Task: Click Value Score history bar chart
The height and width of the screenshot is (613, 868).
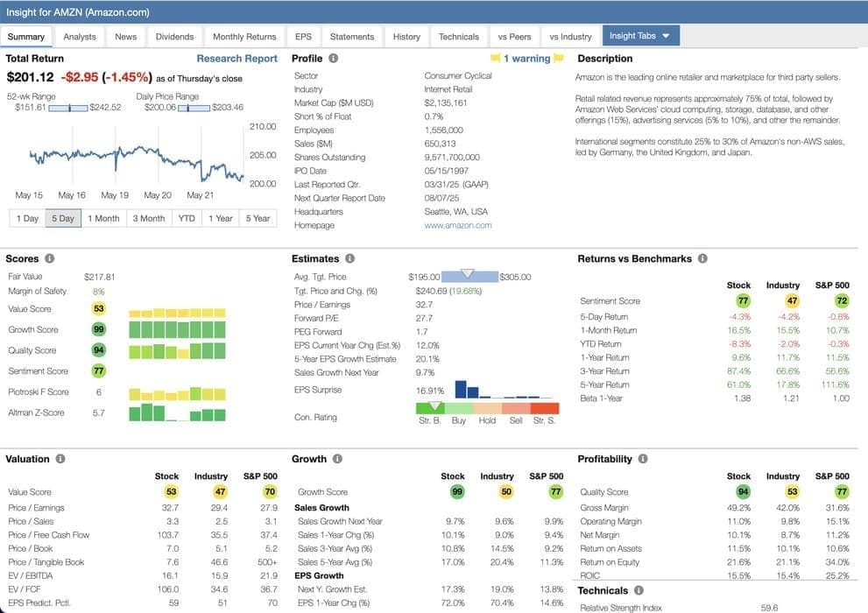Action: pos(177,313)
